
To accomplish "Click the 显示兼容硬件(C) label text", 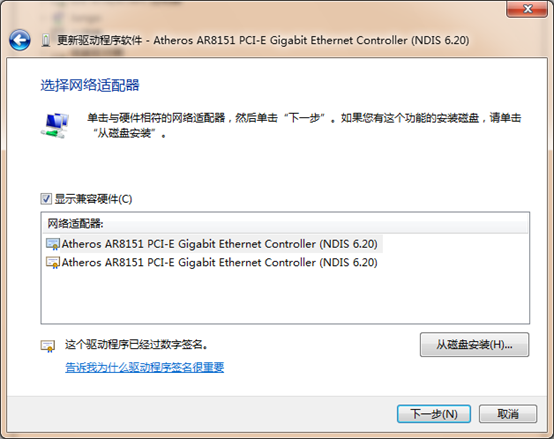I will pos(94,199).
